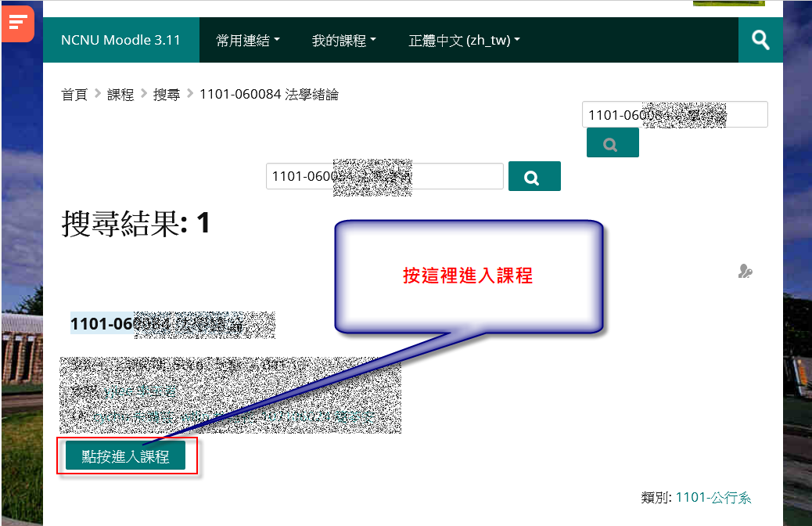The image size is (812, 526).
Task: Click the partially visible top-right banner image
Action: tap(728, 3)
